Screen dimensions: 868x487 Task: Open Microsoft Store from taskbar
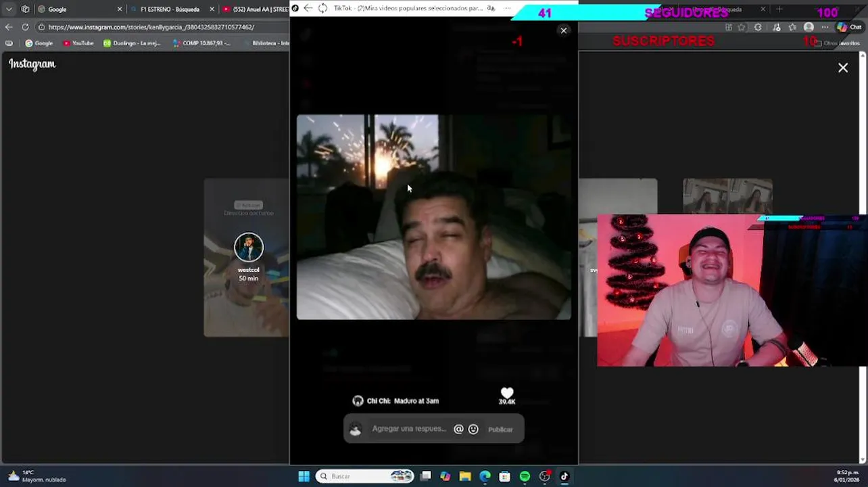coord(504,476)
